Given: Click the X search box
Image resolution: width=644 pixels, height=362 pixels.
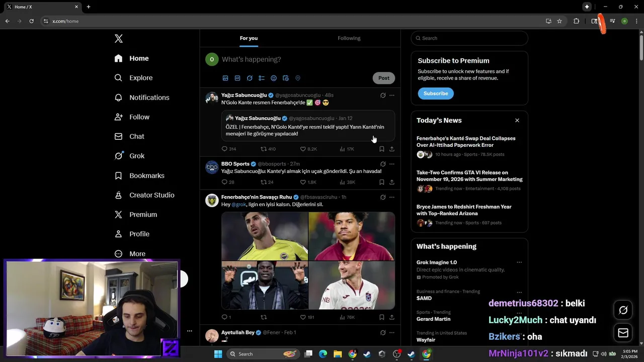Looking at the screenshot, I should (469, 38).
